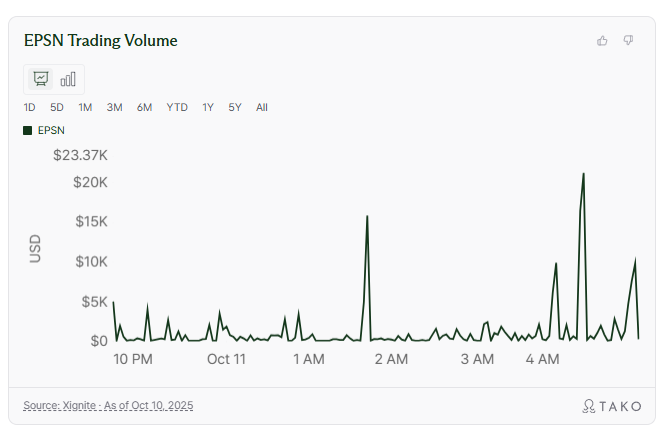
Task: Click the 2 AM x-axis label
Action: [x=391, y=359]
